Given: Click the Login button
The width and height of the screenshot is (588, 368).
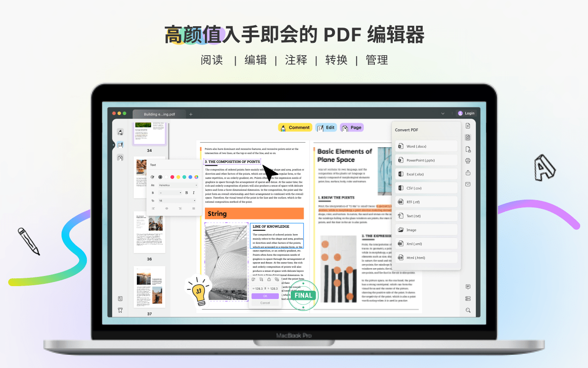Looking at the screenshot, I should 466,113.
